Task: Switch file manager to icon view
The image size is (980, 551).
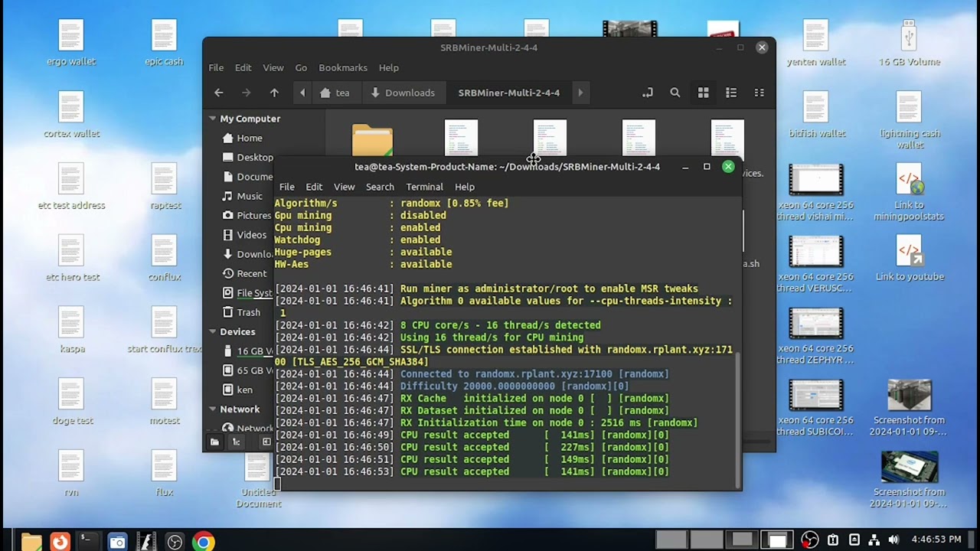Action: pyautogui.click(x=703, y=93)
